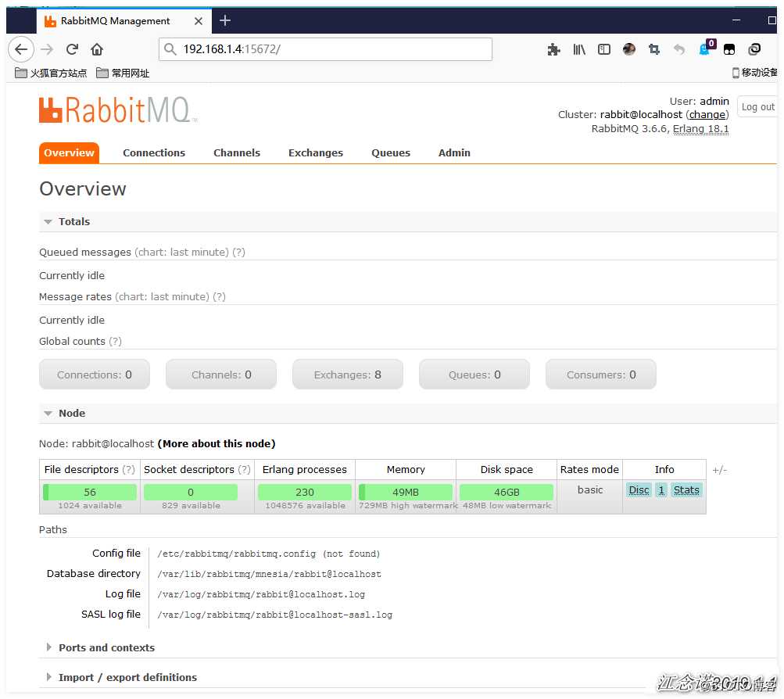Open help (?) for File descriptors
784x699 pixels.
[x=129, y=469]
